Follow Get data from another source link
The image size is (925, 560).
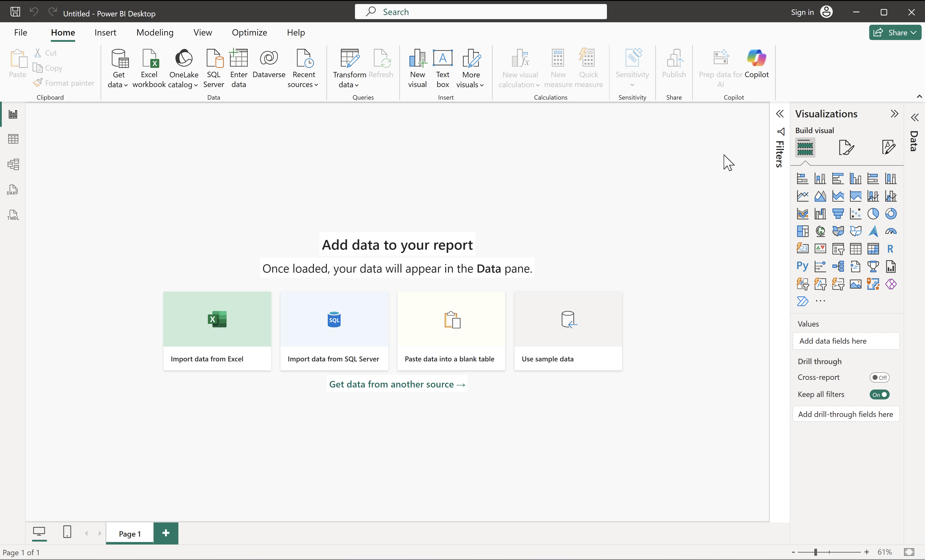tap(397, 384)
